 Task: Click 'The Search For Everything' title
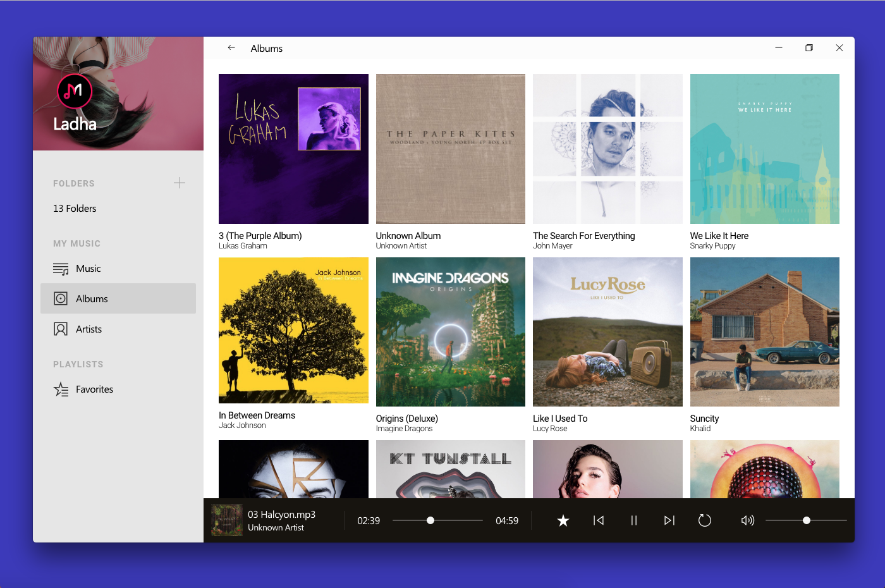click(584, 236)
